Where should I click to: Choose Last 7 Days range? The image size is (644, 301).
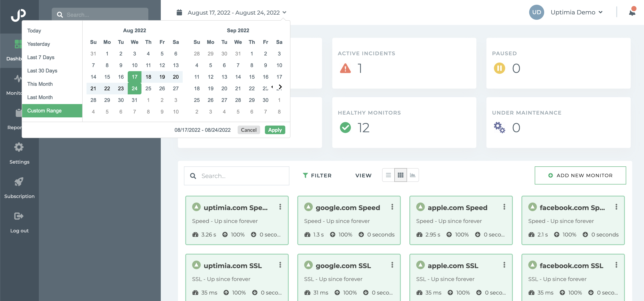point(52,57)
